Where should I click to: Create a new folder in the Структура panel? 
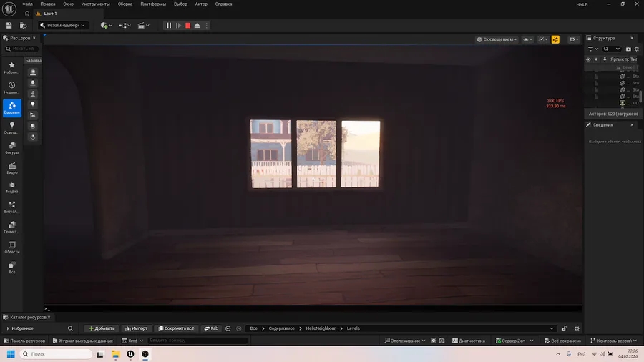tap(628, 49)
